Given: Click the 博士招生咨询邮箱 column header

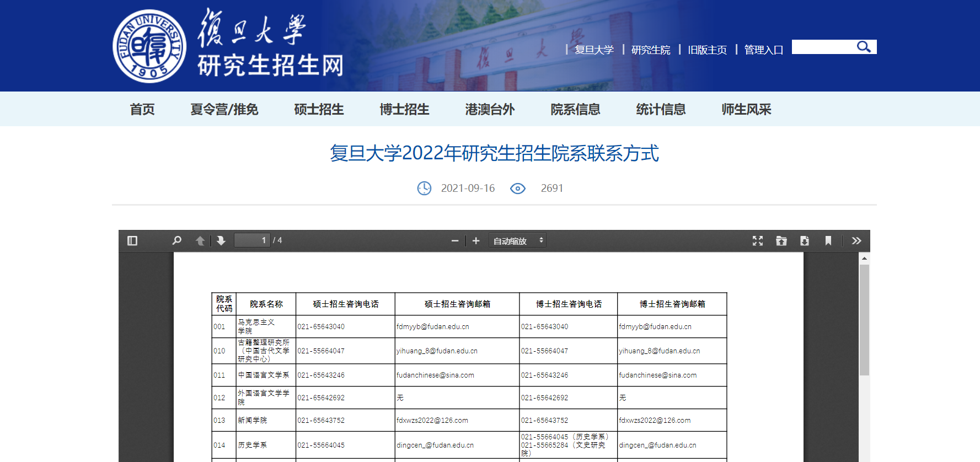Looking at the screenshot, I should coord(672,304).
